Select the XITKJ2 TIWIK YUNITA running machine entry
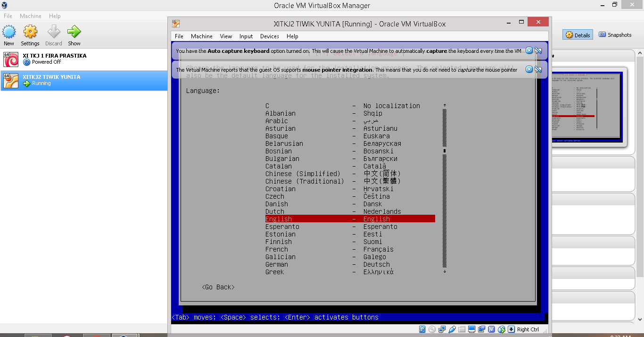This screenshot has width=644, height=337. point(84,81)
